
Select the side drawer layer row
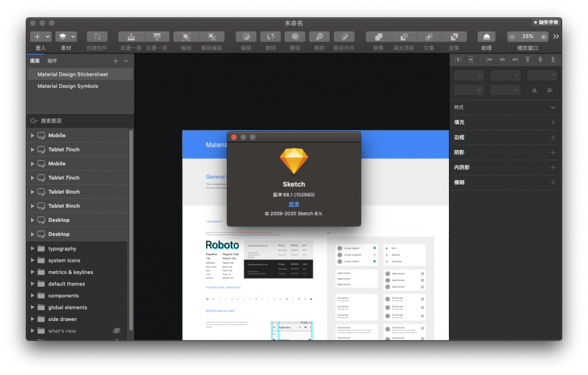click(78, 319)
